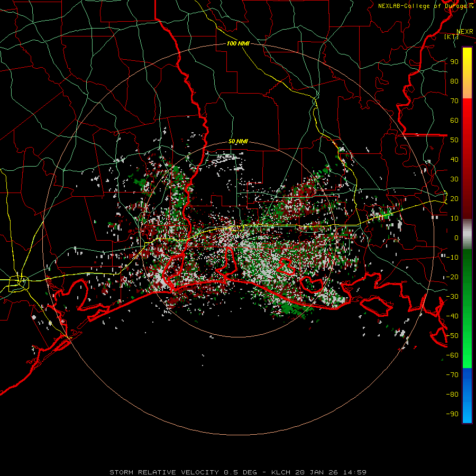Click the KT units label above the color scale
476x476 pixels.
452,36
